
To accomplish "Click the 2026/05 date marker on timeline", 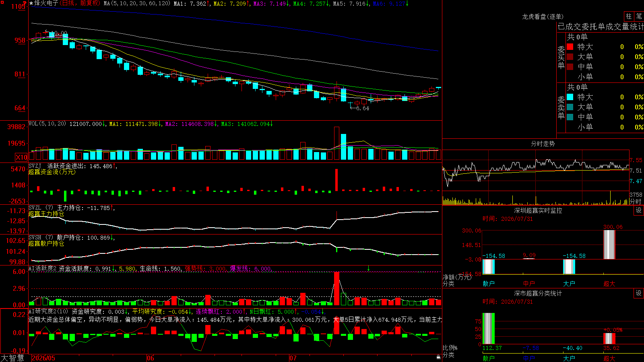I will (x=43, y=358).
